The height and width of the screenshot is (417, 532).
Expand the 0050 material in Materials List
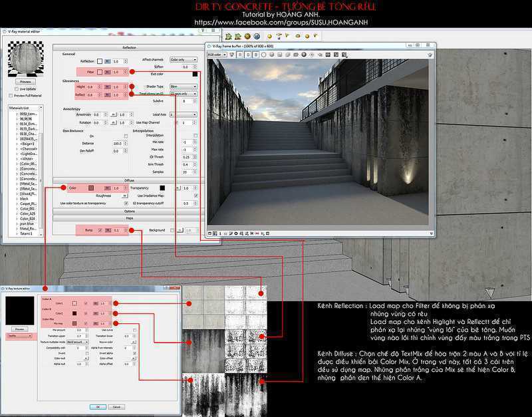click(x=17, y=114)
